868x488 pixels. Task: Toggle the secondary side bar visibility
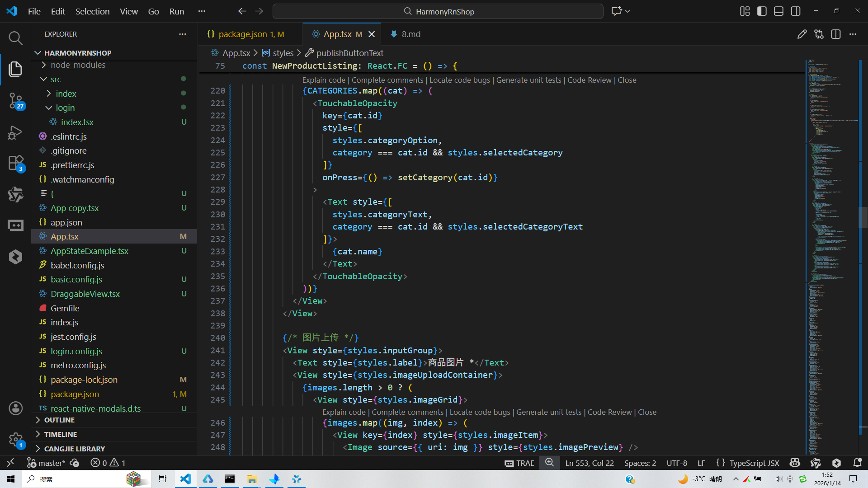click(x=796, y=11)
